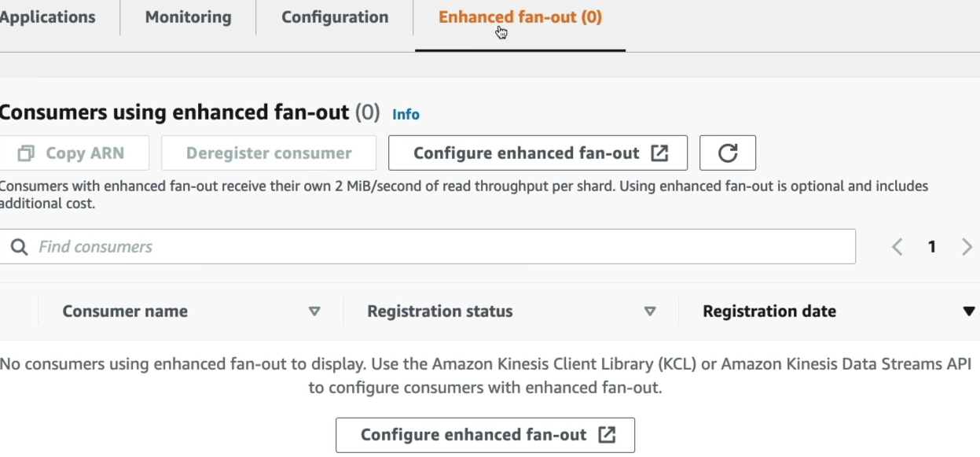The height and width of the screenshot is (457, 980).
Task: Click the Registration date column header
Action: (769, 311)
